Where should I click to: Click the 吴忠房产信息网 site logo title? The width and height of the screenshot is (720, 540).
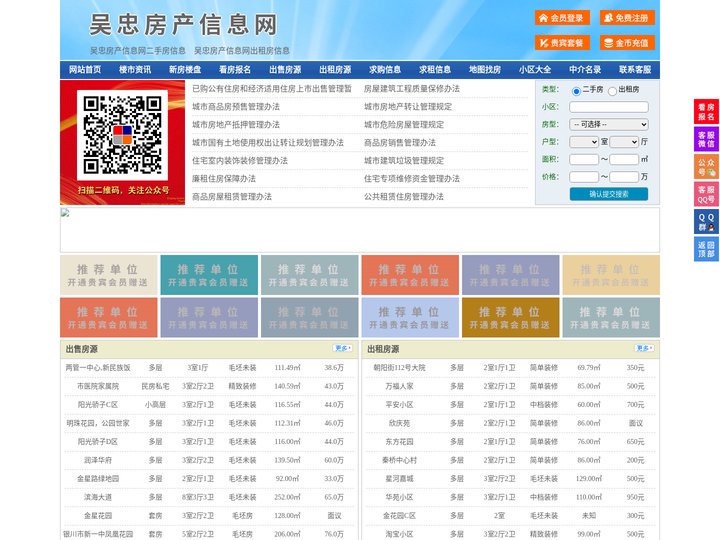pyautogui.click(x=183, y=24)
